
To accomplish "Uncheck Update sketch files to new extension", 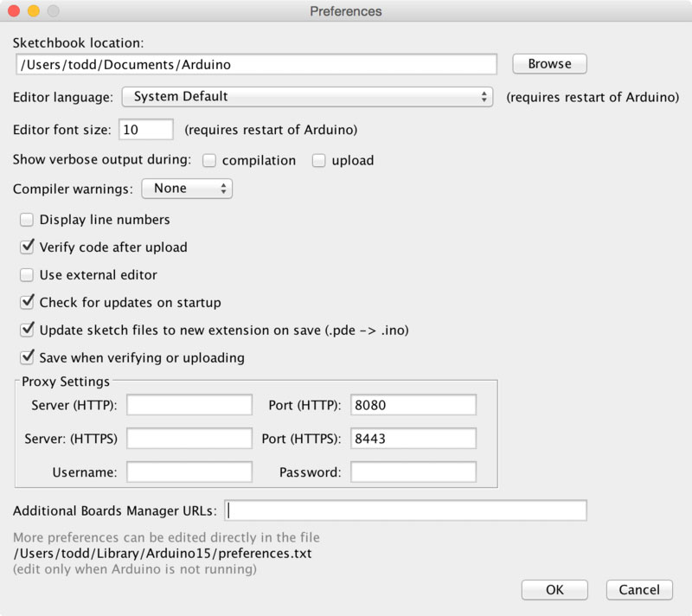I will pos(26,330).
